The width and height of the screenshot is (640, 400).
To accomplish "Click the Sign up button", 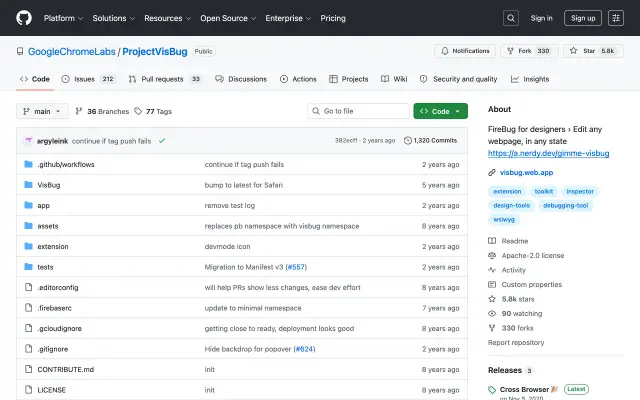I will 583,18.
